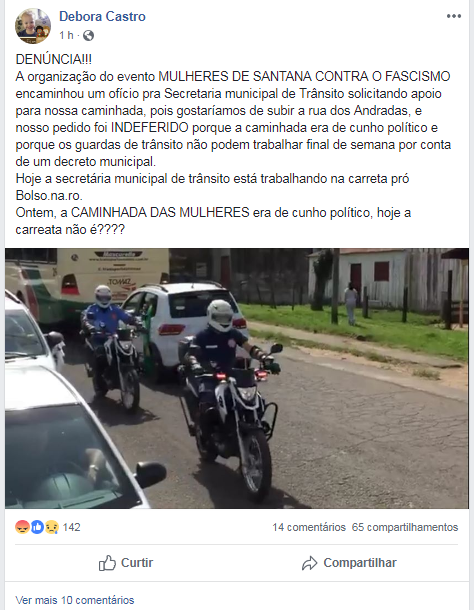Click the blue like reaction icon
Screen dimensions: 474x610
[37, 527]
